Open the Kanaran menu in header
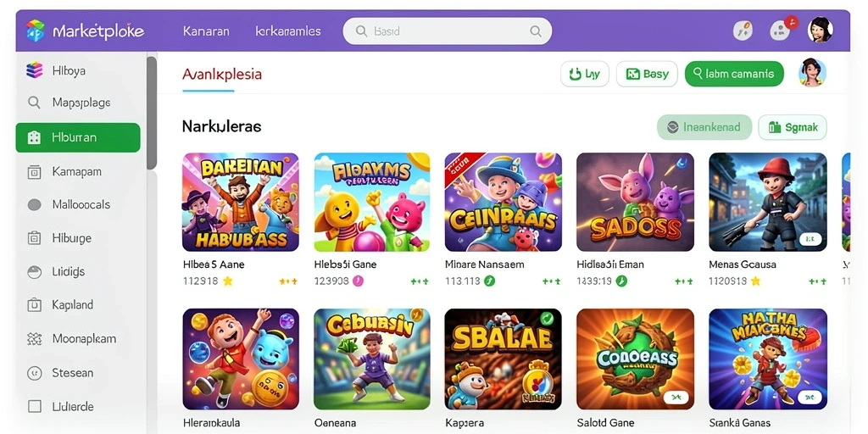Image resolution: width=868 pixels, height=434 pixels. click(206, 31)
